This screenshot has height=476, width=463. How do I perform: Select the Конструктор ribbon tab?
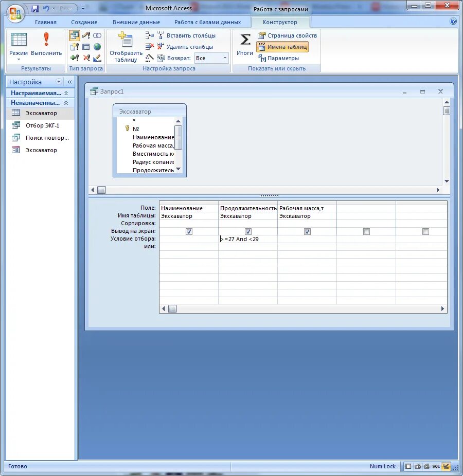[x=280, y=22]
